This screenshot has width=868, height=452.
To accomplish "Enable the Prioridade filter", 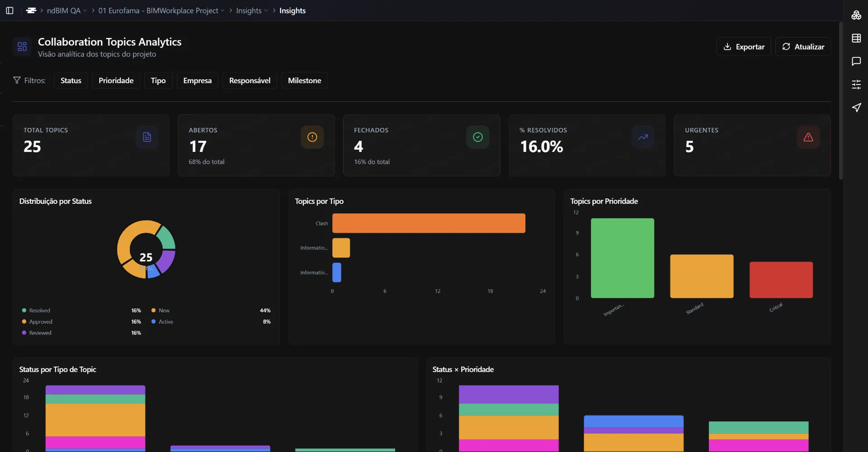I will (x=116, y=80).
